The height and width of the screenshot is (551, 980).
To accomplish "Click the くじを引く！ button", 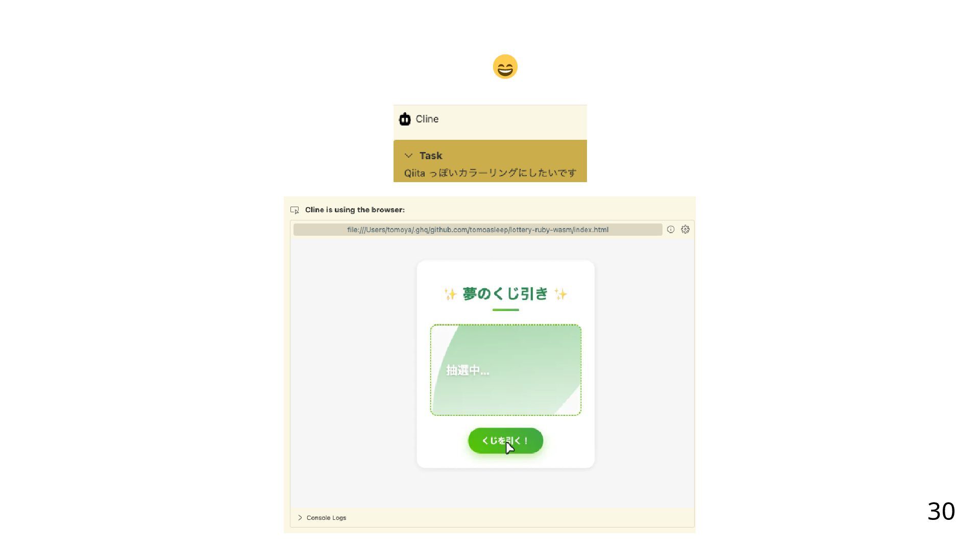I will tap(505, 441).
